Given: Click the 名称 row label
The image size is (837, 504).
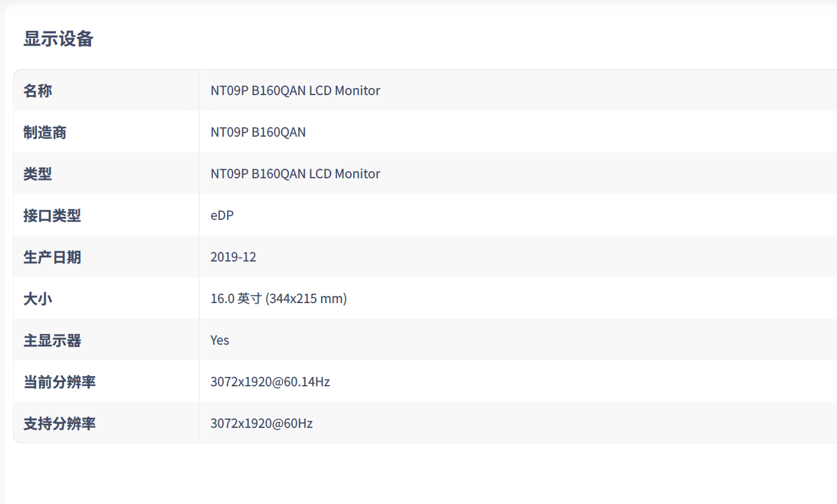Looking at the screenshot, I should click(37, 91).
